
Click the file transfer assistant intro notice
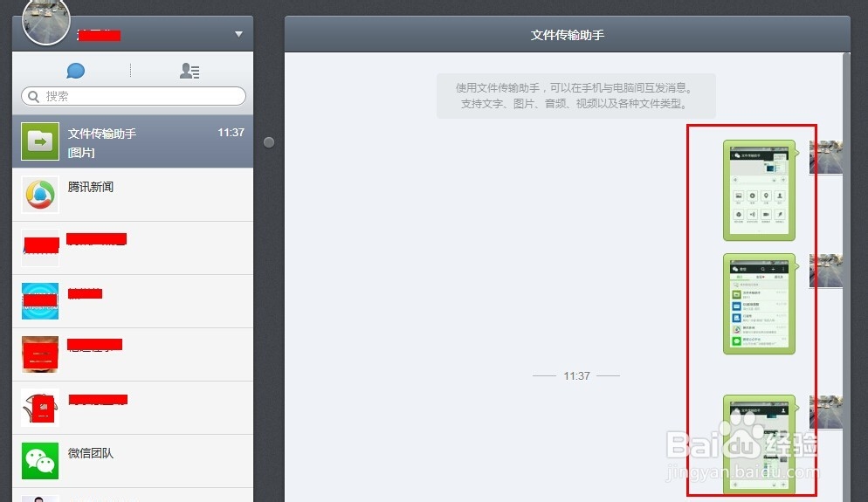[x=576, y=96]
